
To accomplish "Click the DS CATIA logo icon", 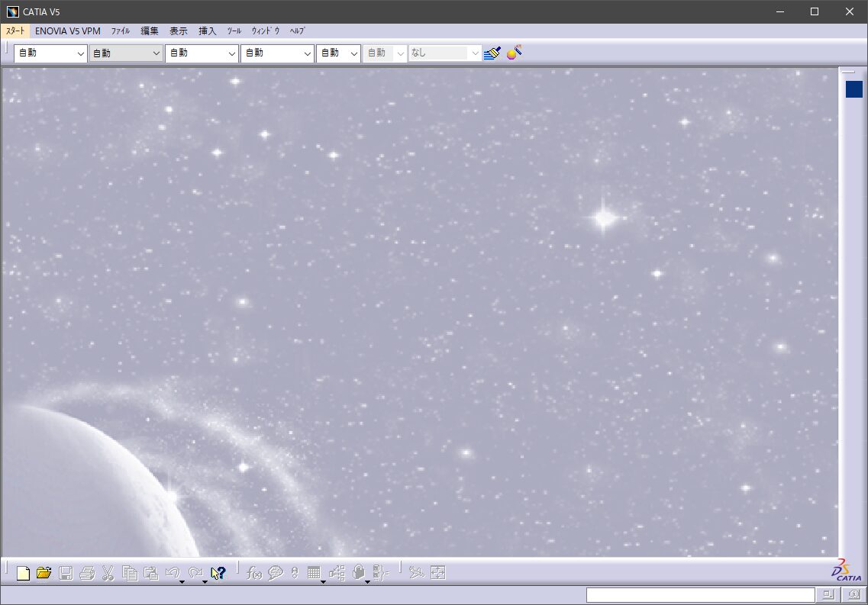I will click(846, 572).
